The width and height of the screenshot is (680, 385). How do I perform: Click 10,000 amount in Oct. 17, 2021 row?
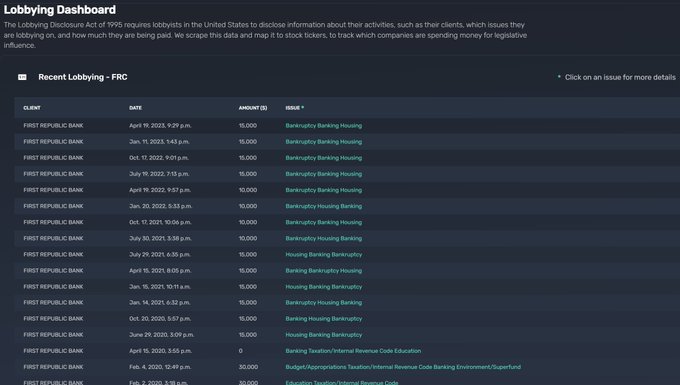click(x=248, y=222)
